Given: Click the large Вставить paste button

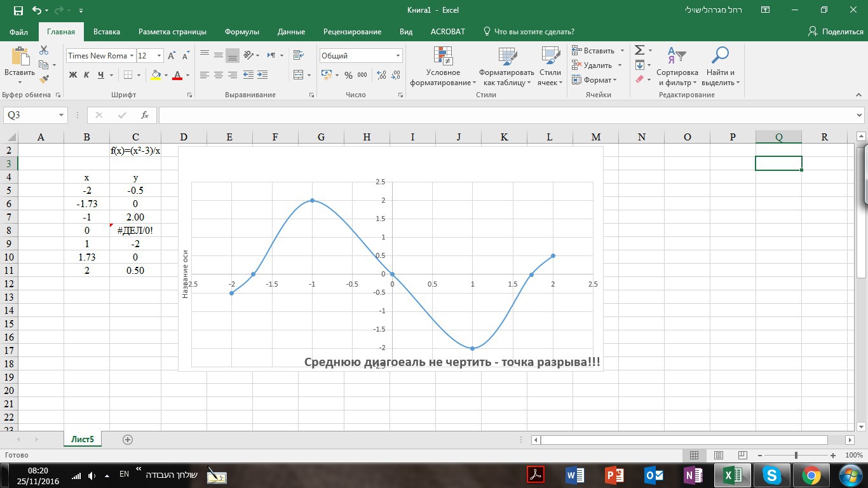Looking at the screenshot, I should point(19,65).
